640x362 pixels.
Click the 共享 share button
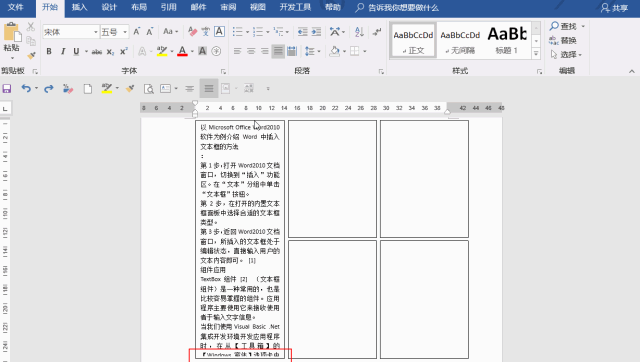click(x=614, y=8)
